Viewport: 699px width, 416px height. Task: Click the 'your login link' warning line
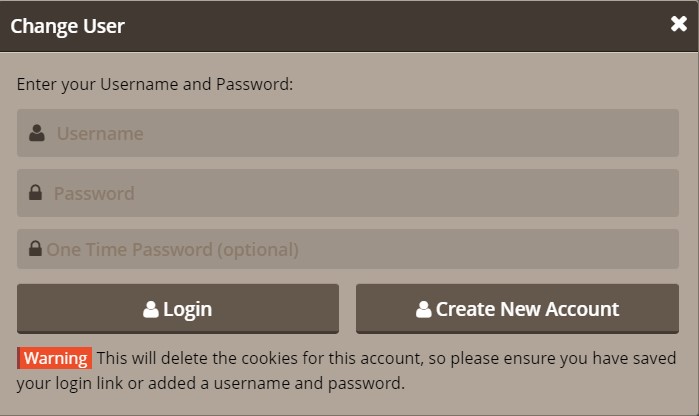coord(211,383)
